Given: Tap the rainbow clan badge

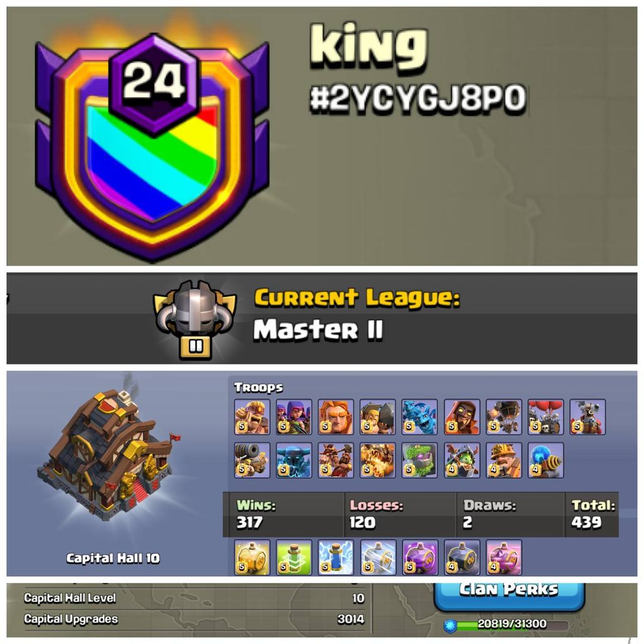Looking at the screenshot, I should (152, 148).
